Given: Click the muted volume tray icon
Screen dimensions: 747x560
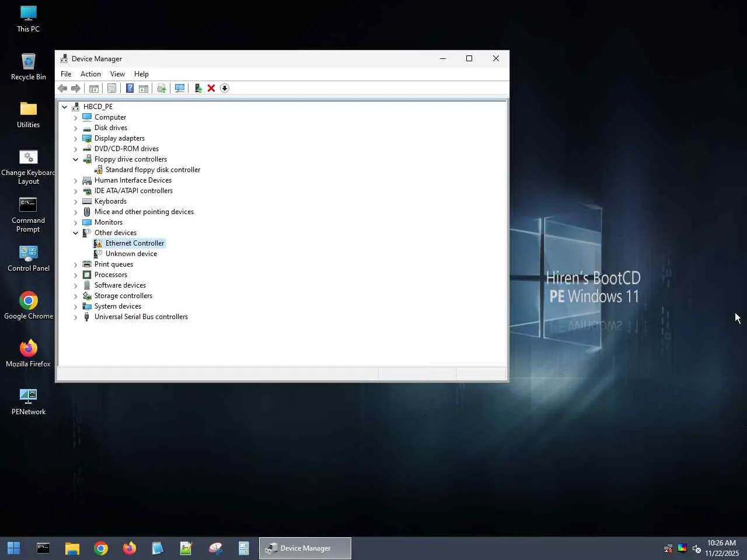Looking at the screenshot, I should pos(696,548).
